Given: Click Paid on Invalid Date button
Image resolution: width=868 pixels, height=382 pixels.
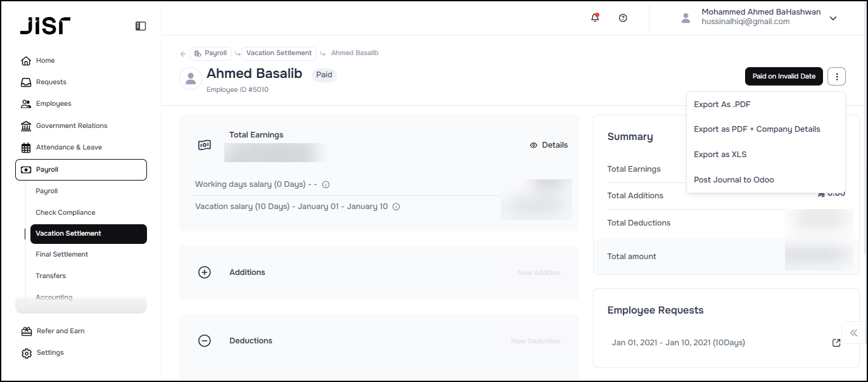Looking at the screenshot, I should click(784, 77).
